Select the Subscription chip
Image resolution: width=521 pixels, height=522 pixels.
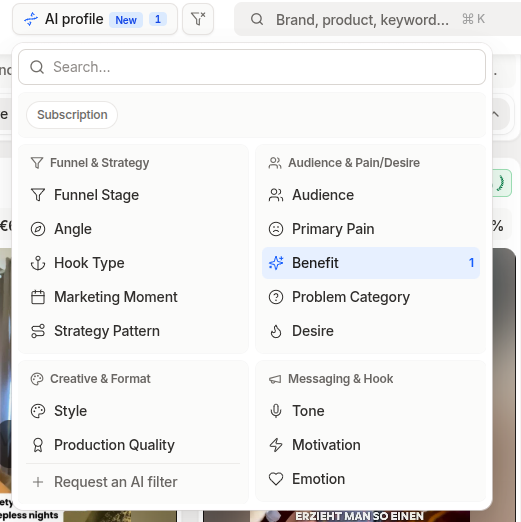tap(72, 115)
